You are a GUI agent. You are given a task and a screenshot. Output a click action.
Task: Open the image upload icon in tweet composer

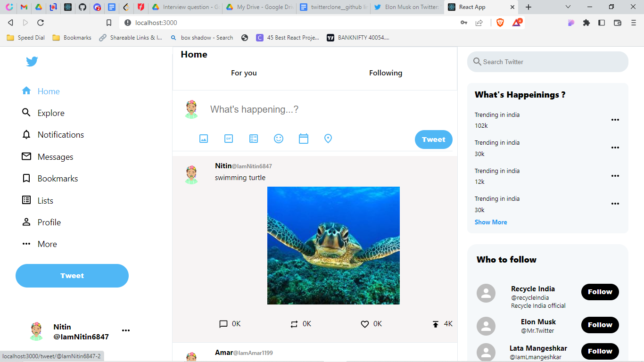[204, 139]
